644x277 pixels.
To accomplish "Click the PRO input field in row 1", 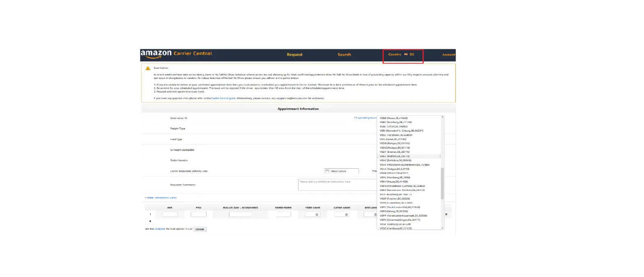I will click(199, 214).
